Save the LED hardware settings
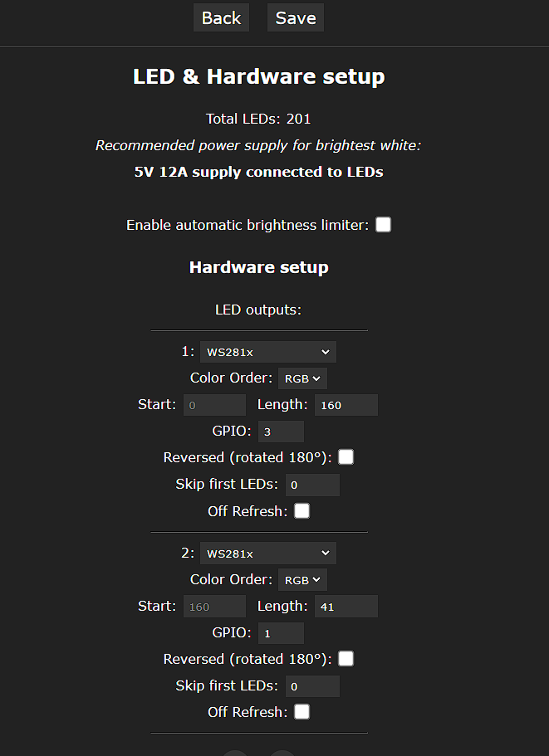The width and height of the screenshot is (549, 756). 295,17
